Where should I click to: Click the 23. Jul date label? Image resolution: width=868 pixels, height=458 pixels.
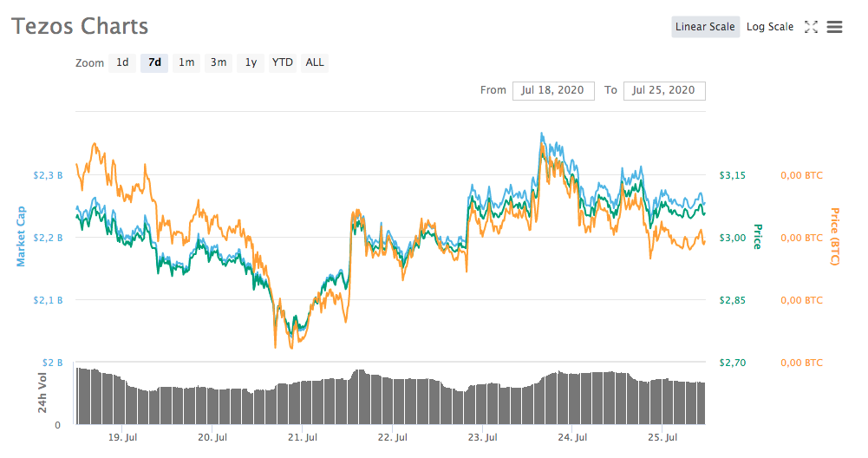[x=483, y=437]
